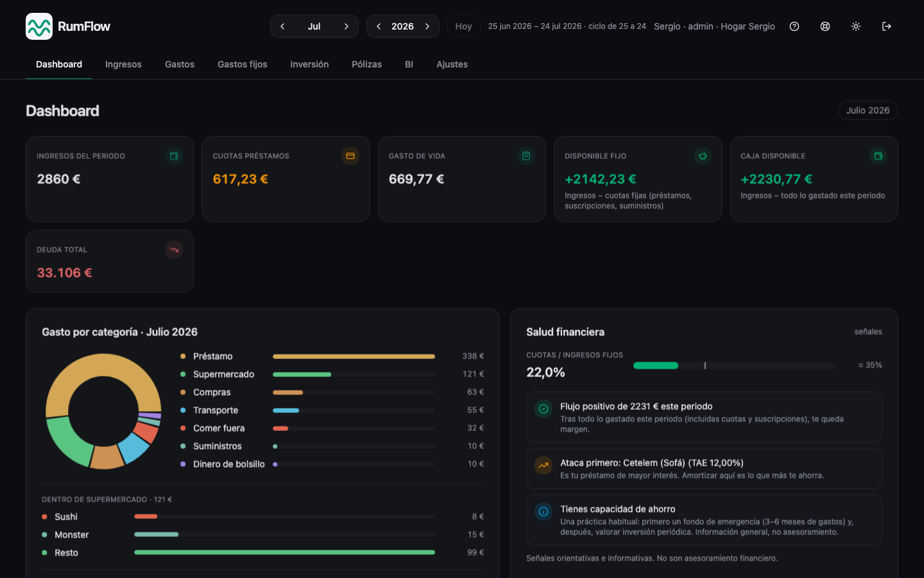Go to next year arrow
Image resolution: width=924 pixels, height=578 pixels.
(427, 26)
